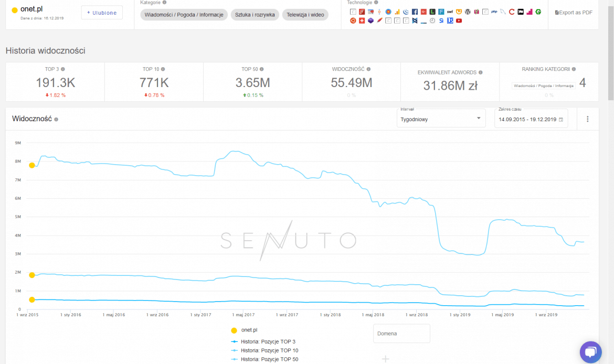Click the WordPress technology icon
This screenshot has height=364, width=614.
click(x=468, y=12)
